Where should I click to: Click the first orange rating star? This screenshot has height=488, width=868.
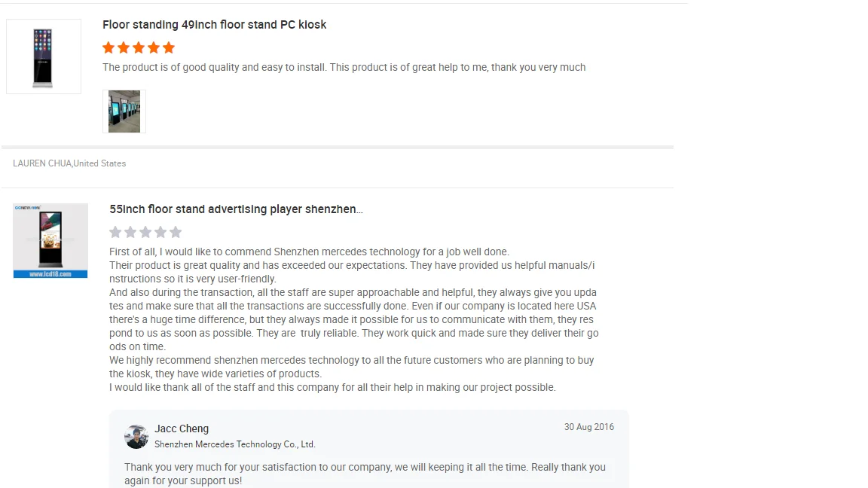point(108,48)
